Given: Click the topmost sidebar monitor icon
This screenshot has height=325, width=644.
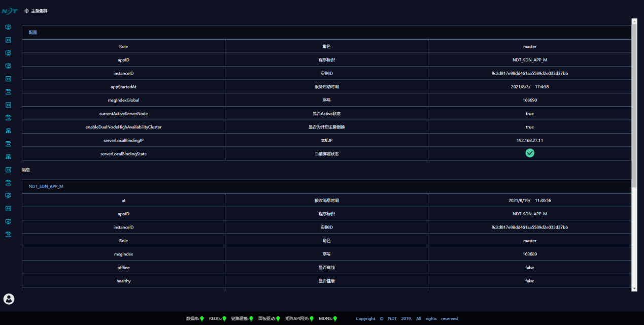Looking at the screenshot, I should (x=8, y=27).
